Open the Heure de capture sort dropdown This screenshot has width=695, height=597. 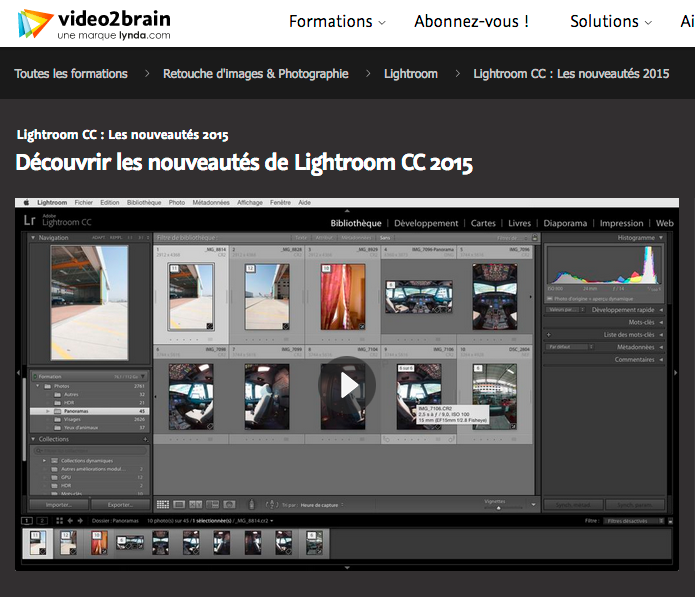pos(322,505)
